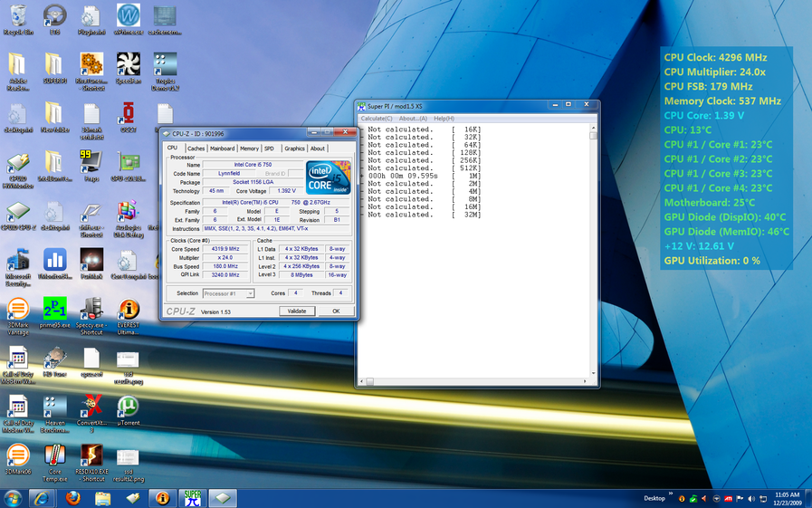Viewport: 812px width, 508px height.
Task: Open the Recycle Bin desktop icon
Action: (18, 20)
